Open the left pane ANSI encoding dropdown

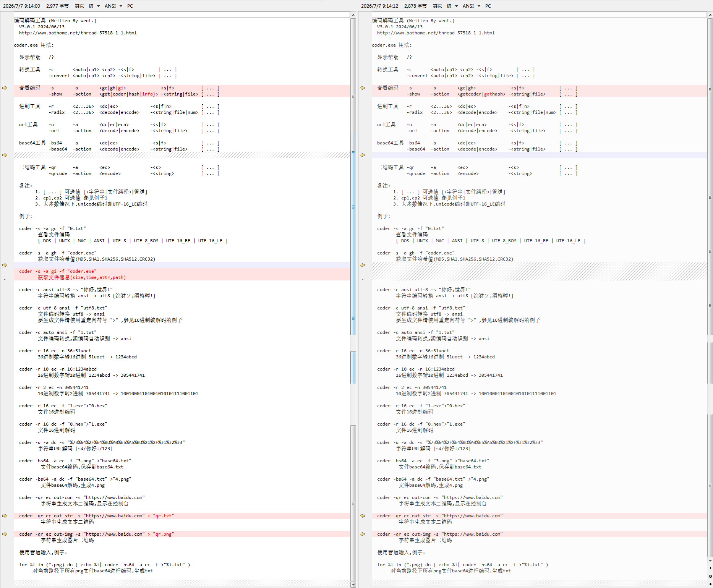tap(113, 6)
